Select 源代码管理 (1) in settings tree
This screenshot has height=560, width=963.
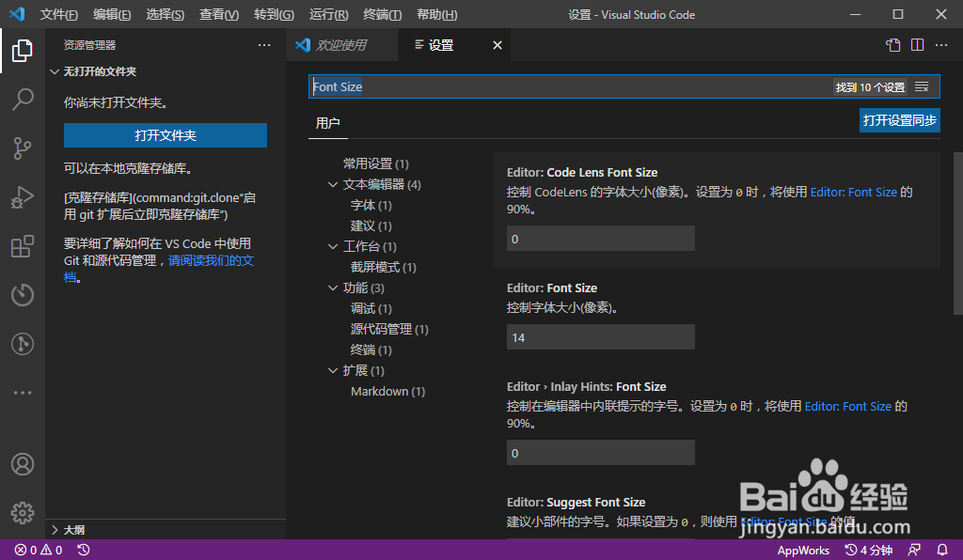coord(389,330)
